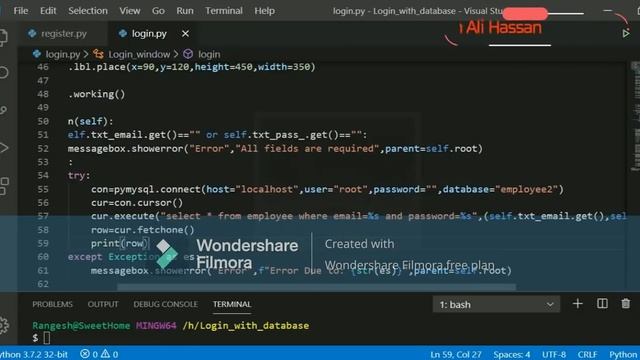Switch to the DEBUG CONSOLE panel tab
Viewport: 640px width, 360px height.
pyautogui.click(x=165, y=304)
